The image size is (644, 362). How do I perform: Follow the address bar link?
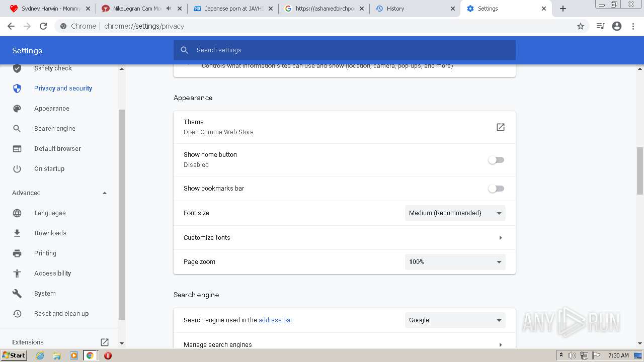click(x=275, y=320)
